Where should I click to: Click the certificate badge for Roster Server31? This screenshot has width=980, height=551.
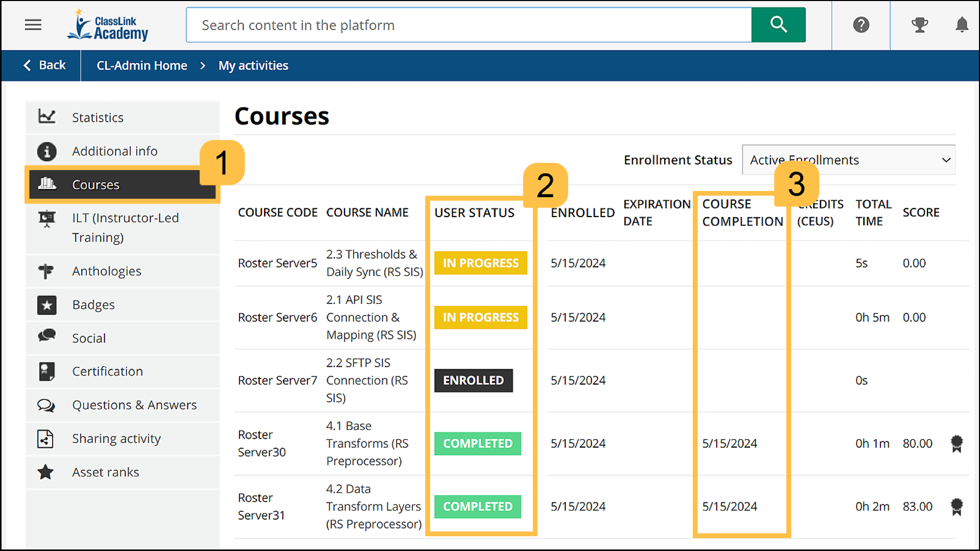click(x=956, y=507)
